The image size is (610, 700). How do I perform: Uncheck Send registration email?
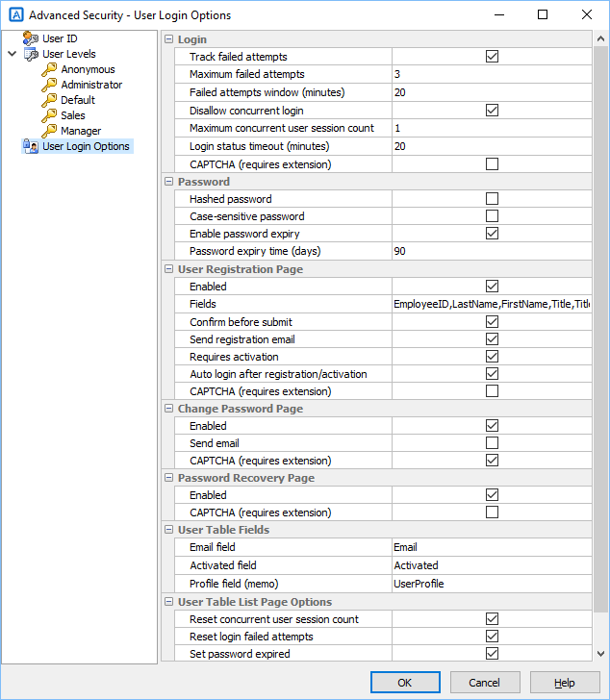(492, 339)
